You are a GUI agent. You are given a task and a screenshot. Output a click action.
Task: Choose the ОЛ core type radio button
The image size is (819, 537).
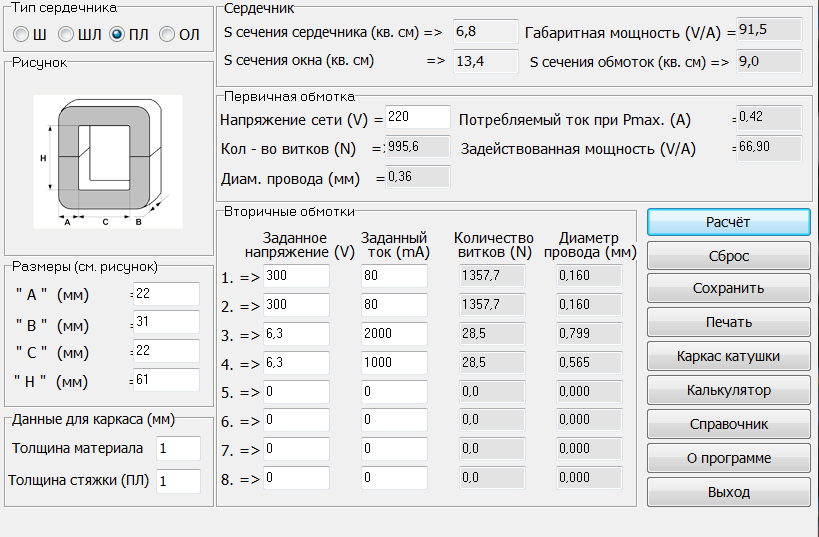(x=167, y=34)
